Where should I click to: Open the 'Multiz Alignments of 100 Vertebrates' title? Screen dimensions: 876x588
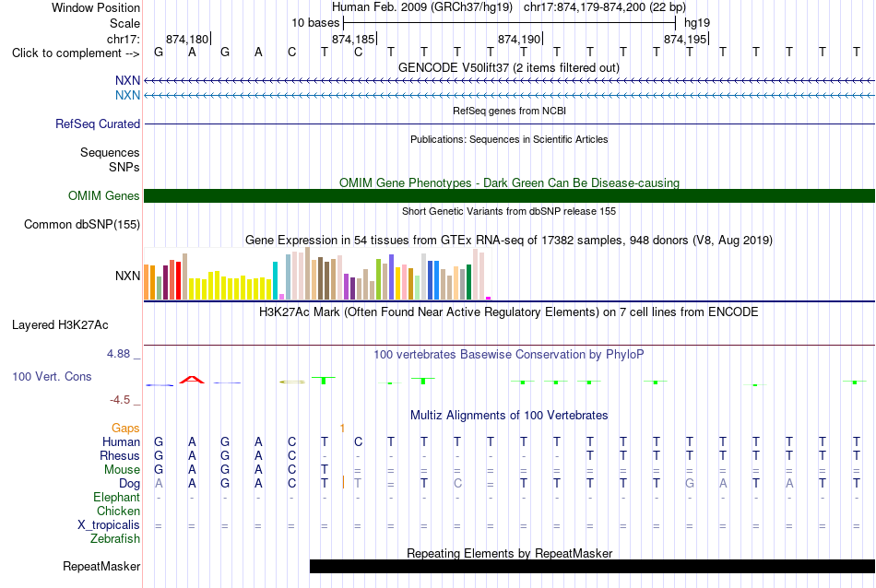click(x=509, y=415)
